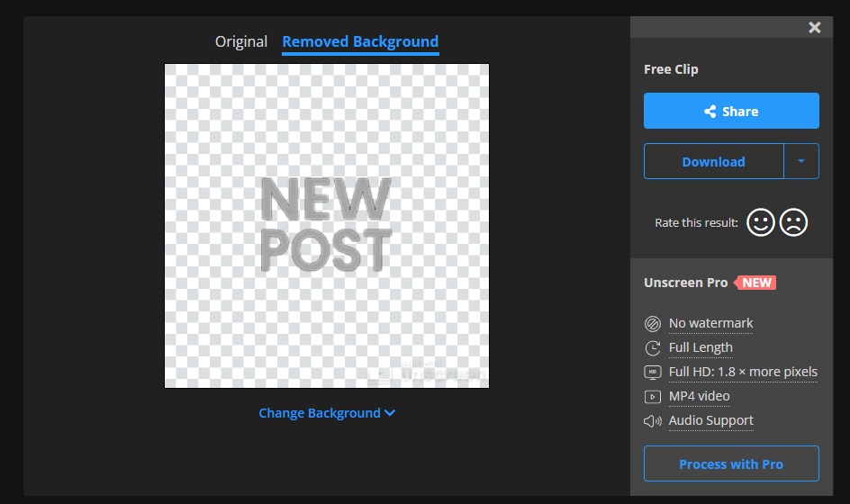850x504 pixels.
Task: Rate result with sad frowning face
Action: 793,222
